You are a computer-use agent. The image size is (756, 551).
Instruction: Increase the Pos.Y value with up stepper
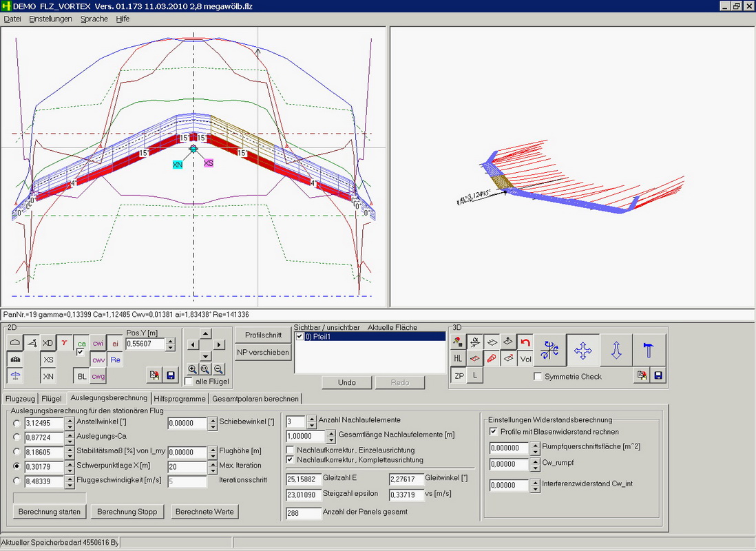click(170, 340)
